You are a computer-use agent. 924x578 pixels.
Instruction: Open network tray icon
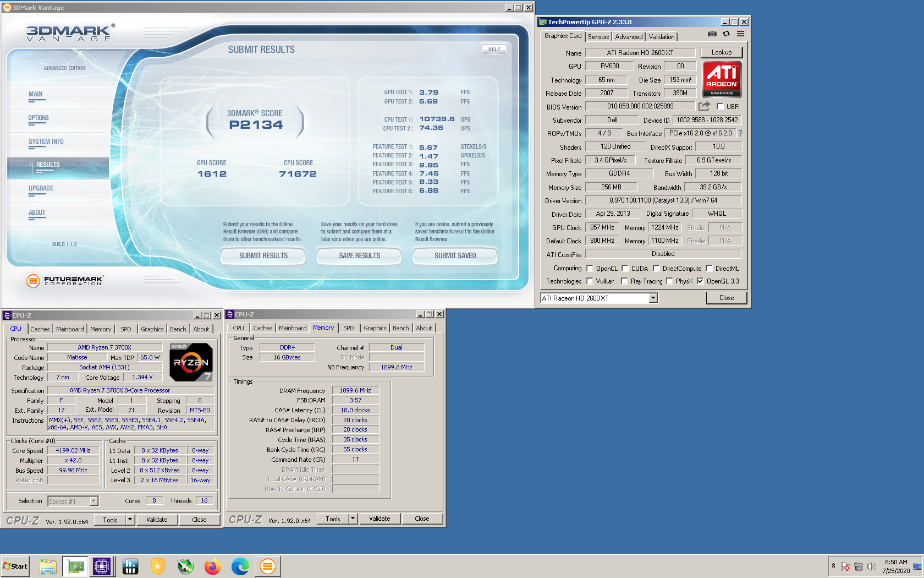[x=859, y=566]
